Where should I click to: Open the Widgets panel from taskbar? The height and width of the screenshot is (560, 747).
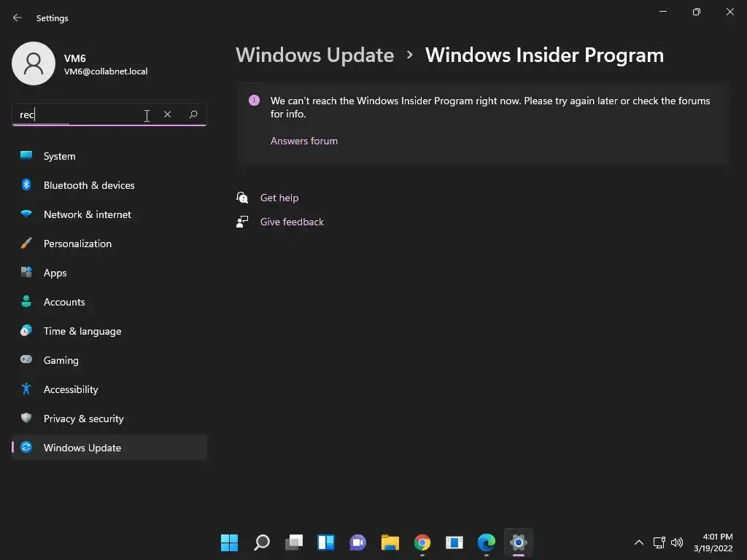click(326, 542)
